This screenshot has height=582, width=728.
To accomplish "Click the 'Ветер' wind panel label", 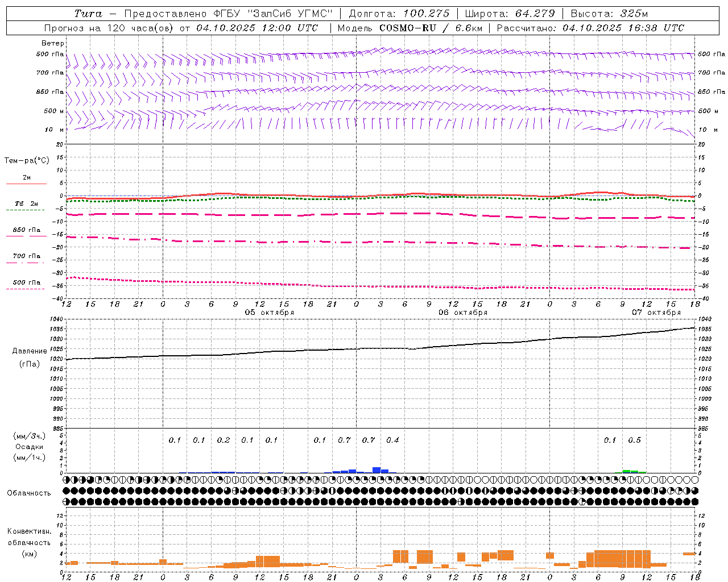I will tap(53, 43).
